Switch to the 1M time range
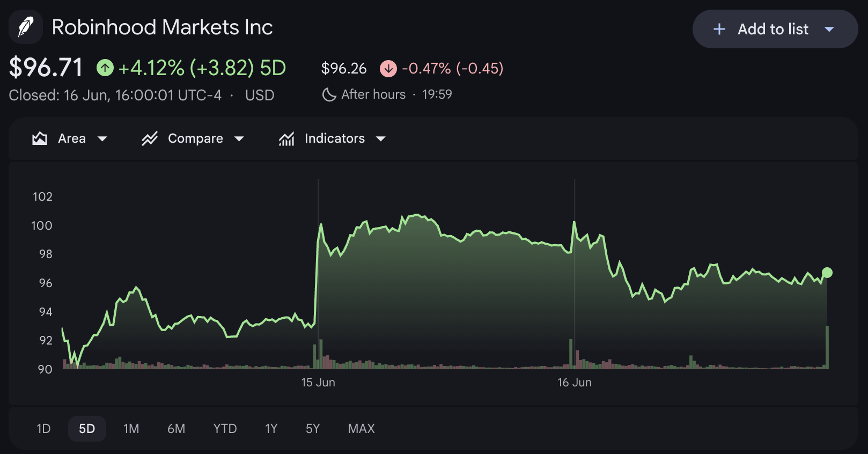The height and width of the screenshot is (454, 868). (131, 429)
